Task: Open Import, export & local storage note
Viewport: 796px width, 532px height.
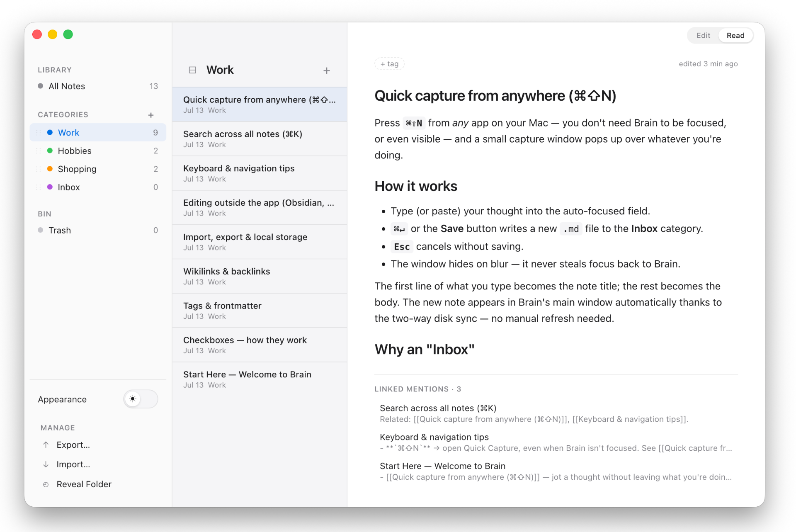Action: (x=260, y=242)
